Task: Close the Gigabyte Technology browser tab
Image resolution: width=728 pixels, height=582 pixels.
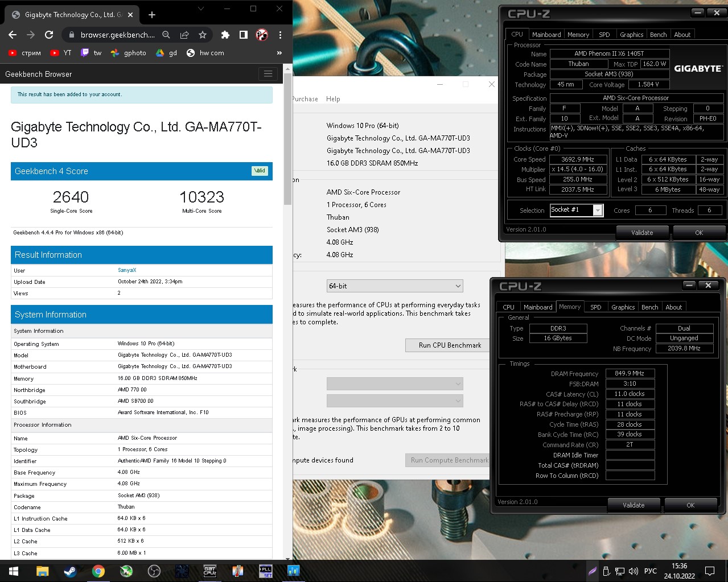Action: pos(131,15)
